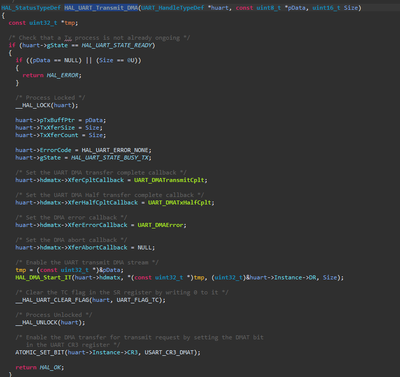Click the UART_FLAG_TC argument
Viewport: 400px width, 377px height.
137,300
